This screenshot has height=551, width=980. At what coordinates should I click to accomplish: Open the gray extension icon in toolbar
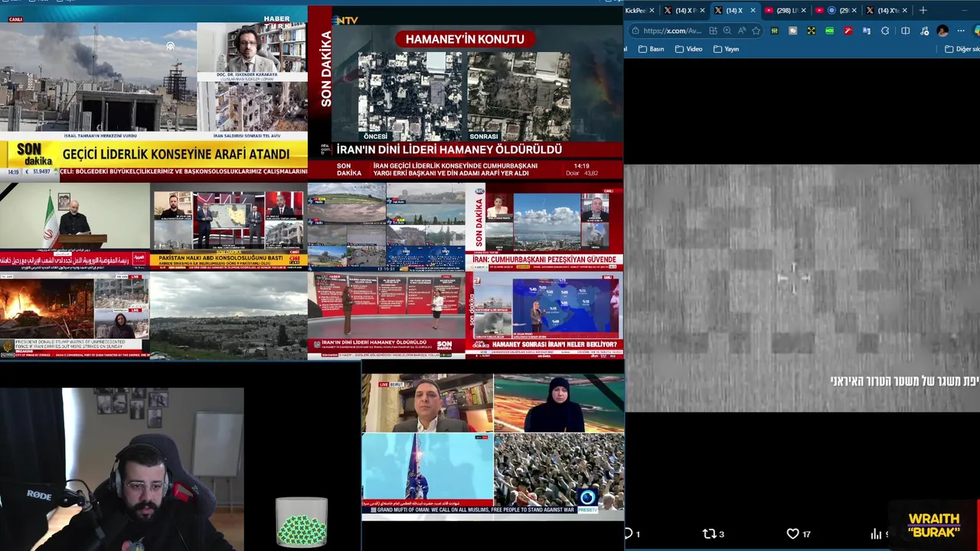click(792, 31)
